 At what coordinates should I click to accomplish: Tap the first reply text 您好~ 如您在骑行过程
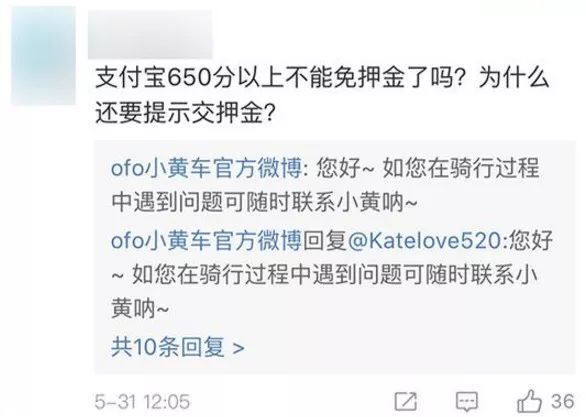tap(428, 168)
